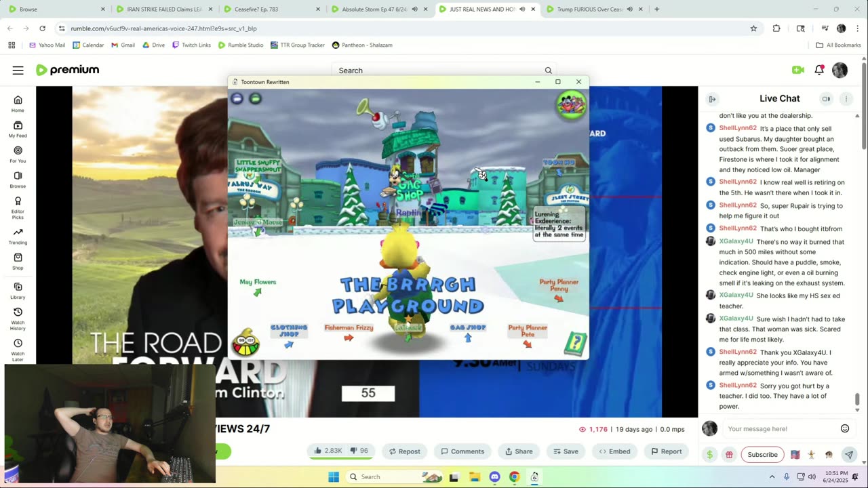Like the video with thumbs up
This screenshot has width=868, height=488.
328,451
